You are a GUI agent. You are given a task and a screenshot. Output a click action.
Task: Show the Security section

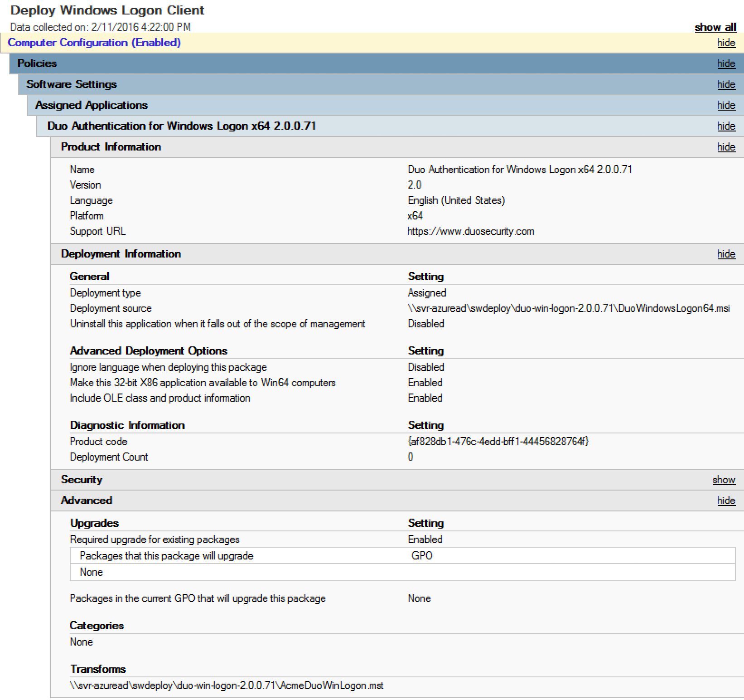pos(724,479)
